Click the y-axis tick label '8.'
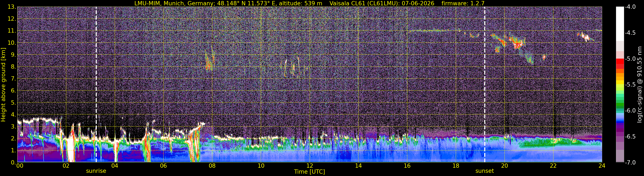The width and height of the screenshot is (644, 176). (x=13, y=67)
